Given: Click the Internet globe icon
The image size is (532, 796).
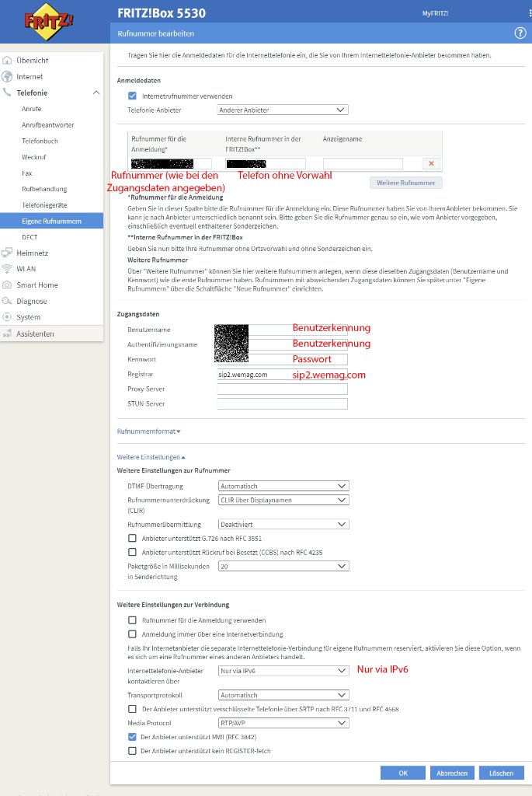Looking at the screenshot, I should coord(7,76).
